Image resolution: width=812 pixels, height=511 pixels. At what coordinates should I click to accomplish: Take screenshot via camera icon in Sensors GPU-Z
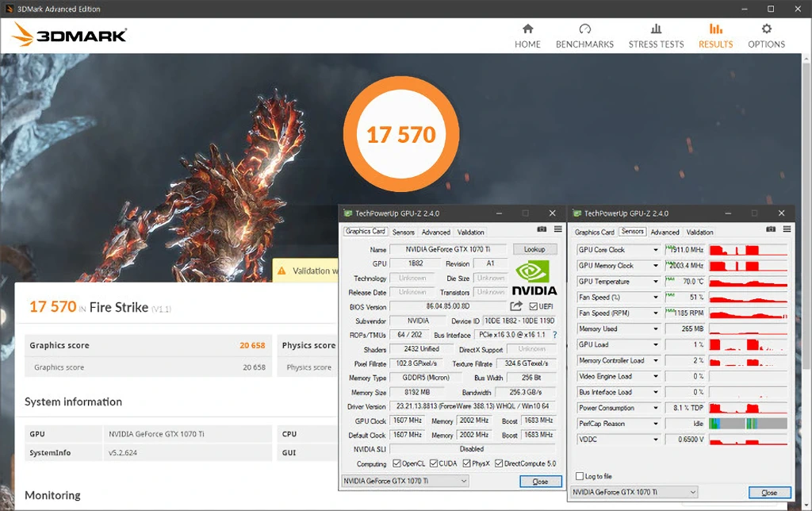[771, 229]
